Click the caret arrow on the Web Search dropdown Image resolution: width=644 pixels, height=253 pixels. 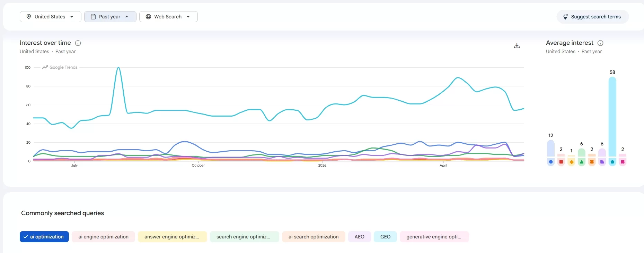pyautogui.click(x=188, y=17)
